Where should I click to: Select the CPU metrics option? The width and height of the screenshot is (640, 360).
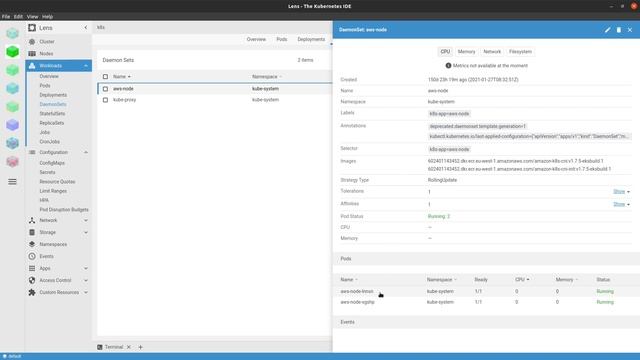[445, 52]
